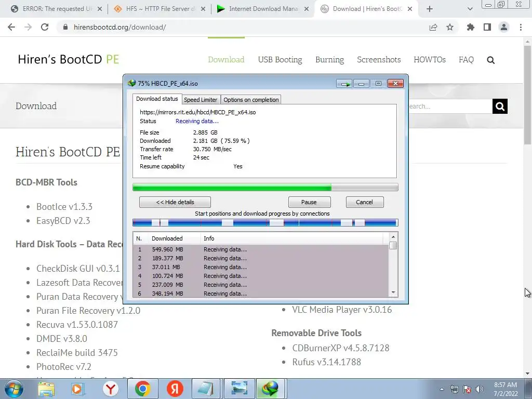This screenshot has width=532, height=399.
Task: Open the Chrome three-dot menu
Action: pos(521,27)
